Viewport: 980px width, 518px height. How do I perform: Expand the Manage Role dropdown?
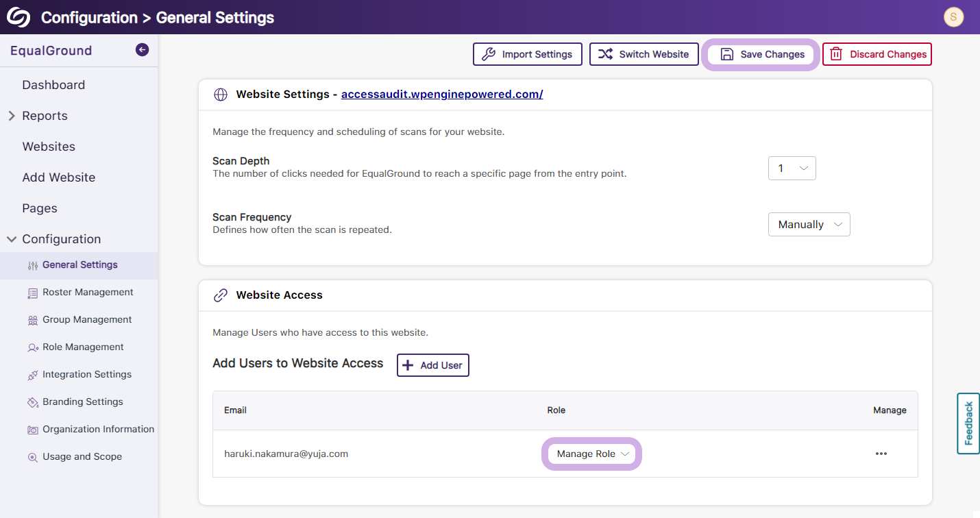coord(592,454)
